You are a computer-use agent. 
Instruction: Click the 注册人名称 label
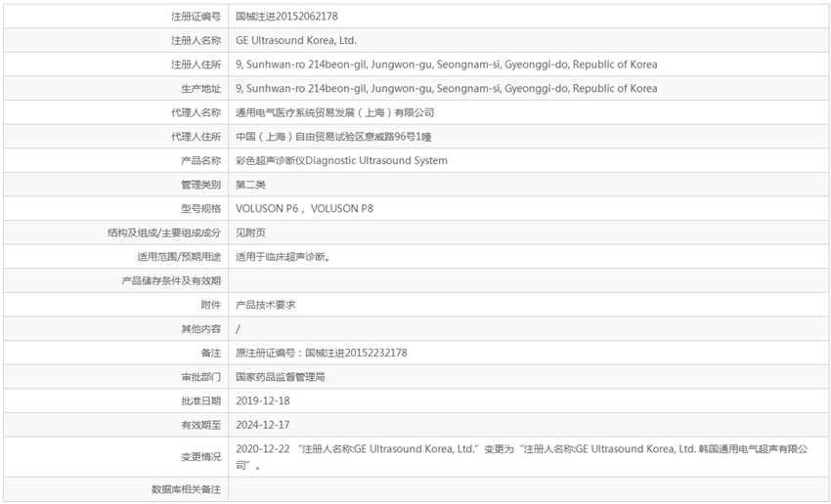click(x=196, y=40)
